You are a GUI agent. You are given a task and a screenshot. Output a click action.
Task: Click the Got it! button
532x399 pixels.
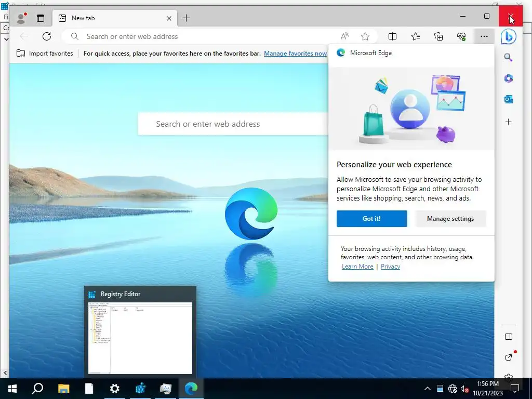pos(372,219)
